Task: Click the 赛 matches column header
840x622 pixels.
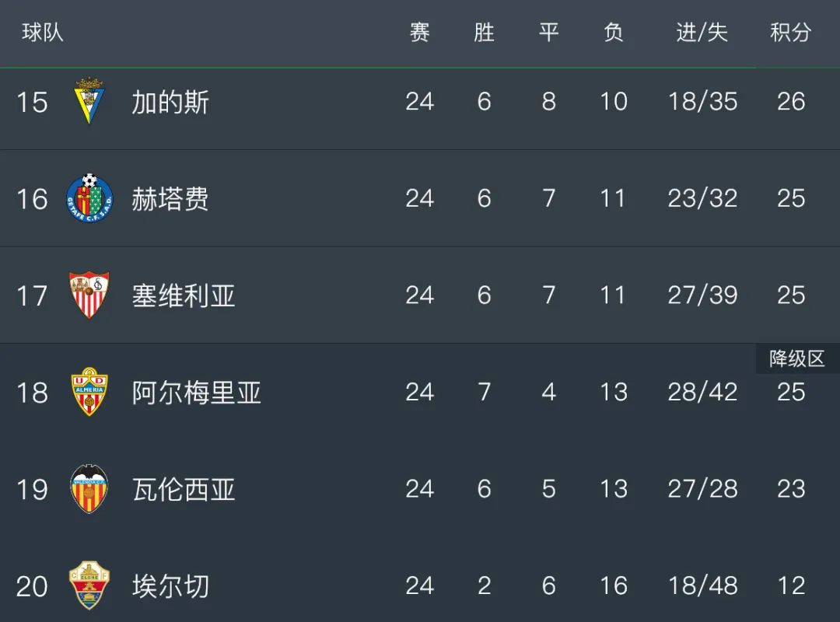Action: 419,32
